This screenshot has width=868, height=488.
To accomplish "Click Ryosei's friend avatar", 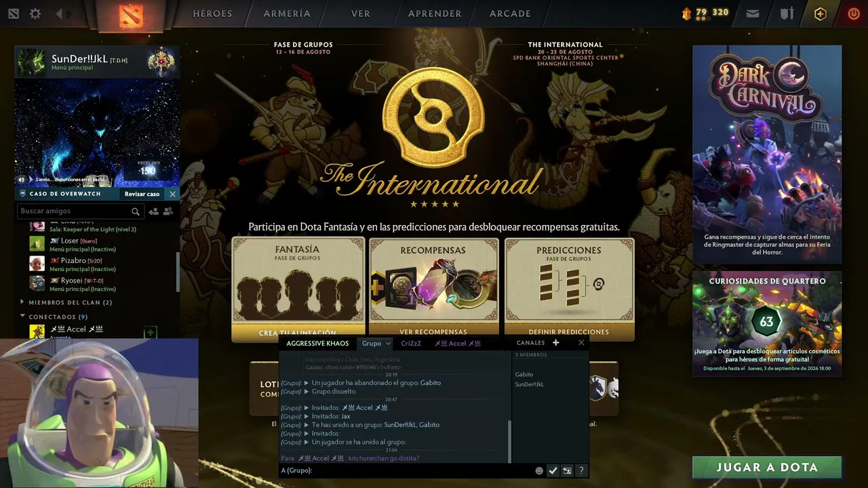I will click(x=37, y=283).
